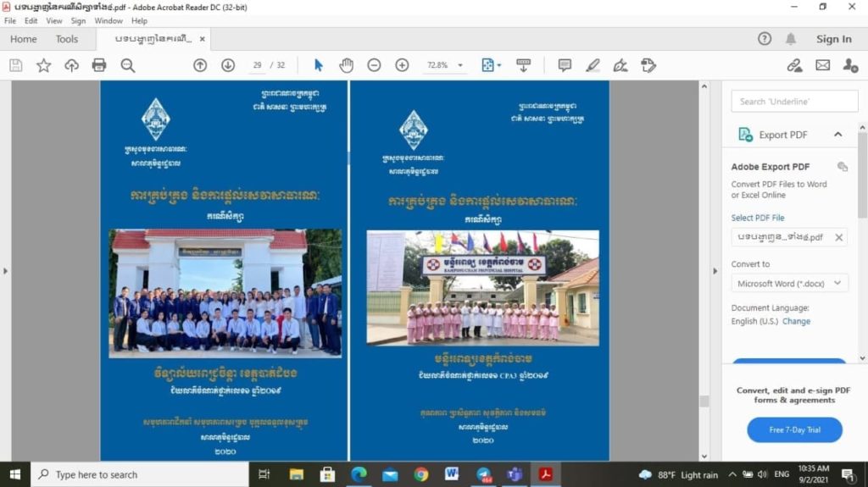Open the Find text magnifier tool
Viewport: 868px width, 487px height.
[128, 65]
